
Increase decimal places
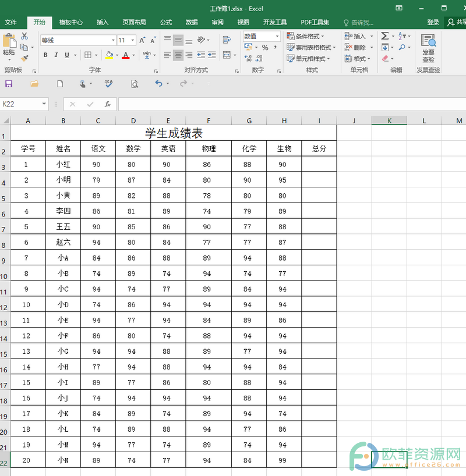pos(248,58)
